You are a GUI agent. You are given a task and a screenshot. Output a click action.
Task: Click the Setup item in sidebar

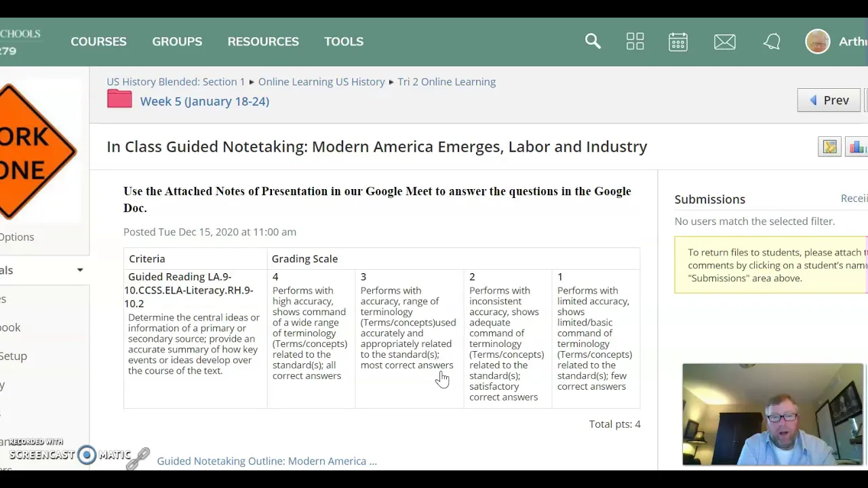(x=14, y=356)
